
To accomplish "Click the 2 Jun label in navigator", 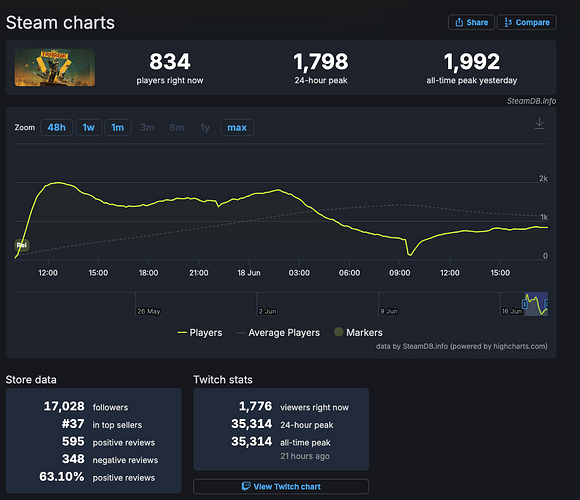I will click(x=267, y=311).
